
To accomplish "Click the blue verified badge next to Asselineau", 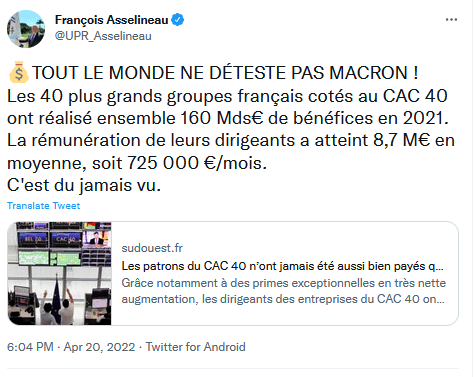I will 177,20.
